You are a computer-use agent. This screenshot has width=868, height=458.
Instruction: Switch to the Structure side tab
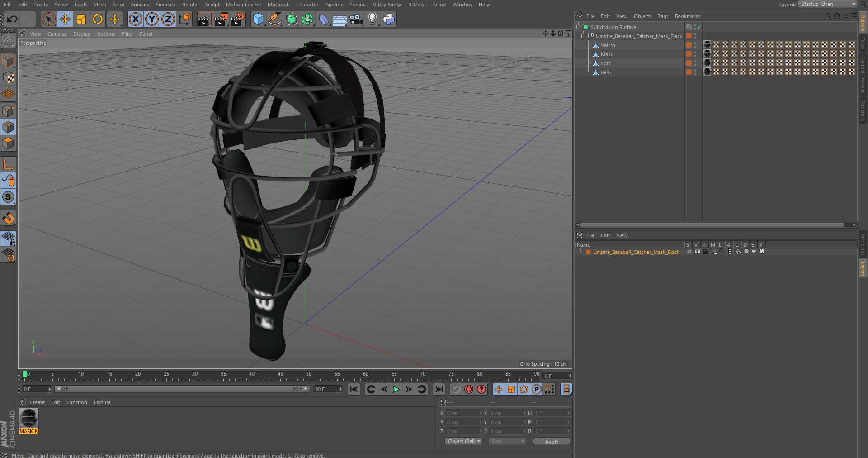tap(863, 111)
